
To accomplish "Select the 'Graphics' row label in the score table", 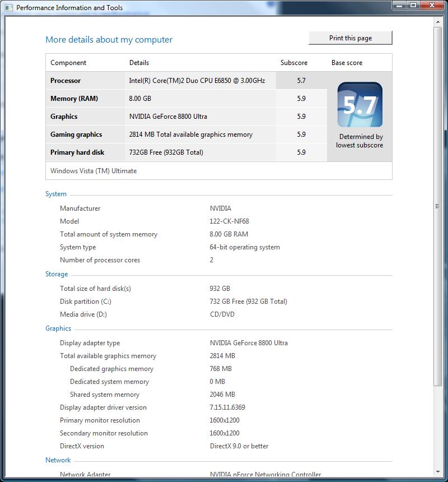I will coord(64,117).
